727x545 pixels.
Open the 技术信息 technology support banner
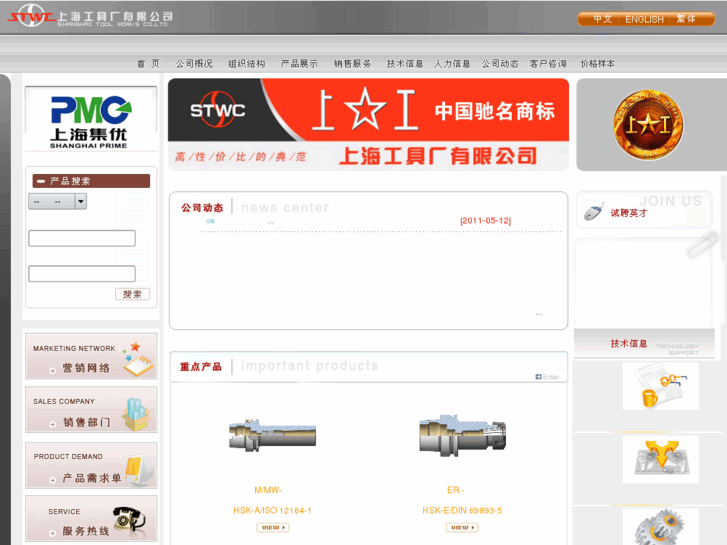(644, 344)
